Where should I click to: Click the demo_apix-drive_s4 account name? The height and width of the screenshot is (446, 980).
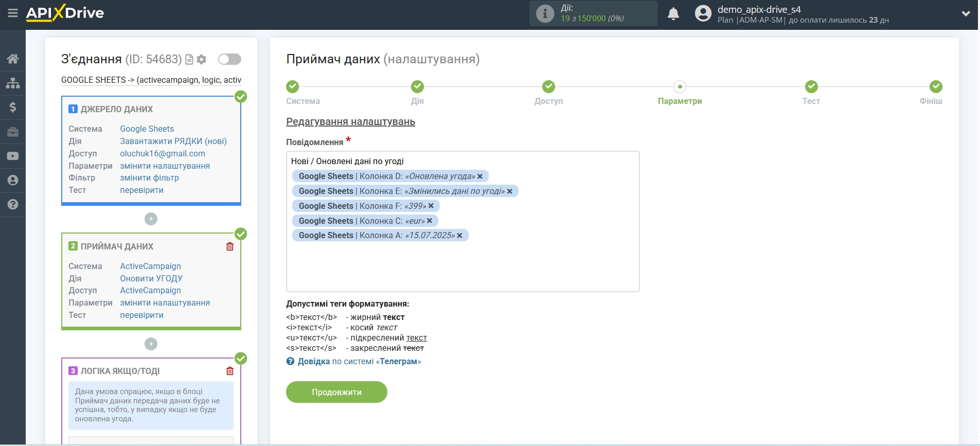(759, 9)
